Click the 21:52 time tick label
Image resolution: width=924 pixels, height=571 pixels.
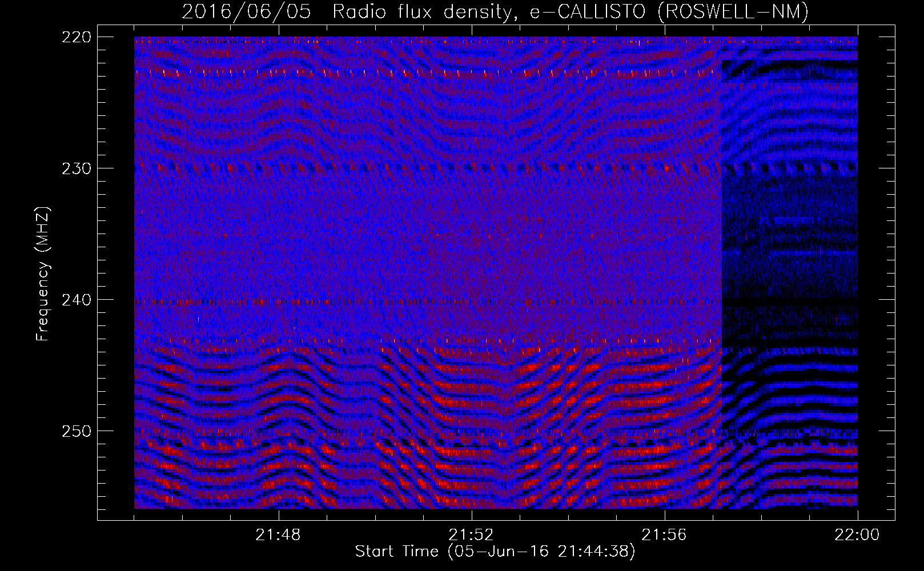472,535
